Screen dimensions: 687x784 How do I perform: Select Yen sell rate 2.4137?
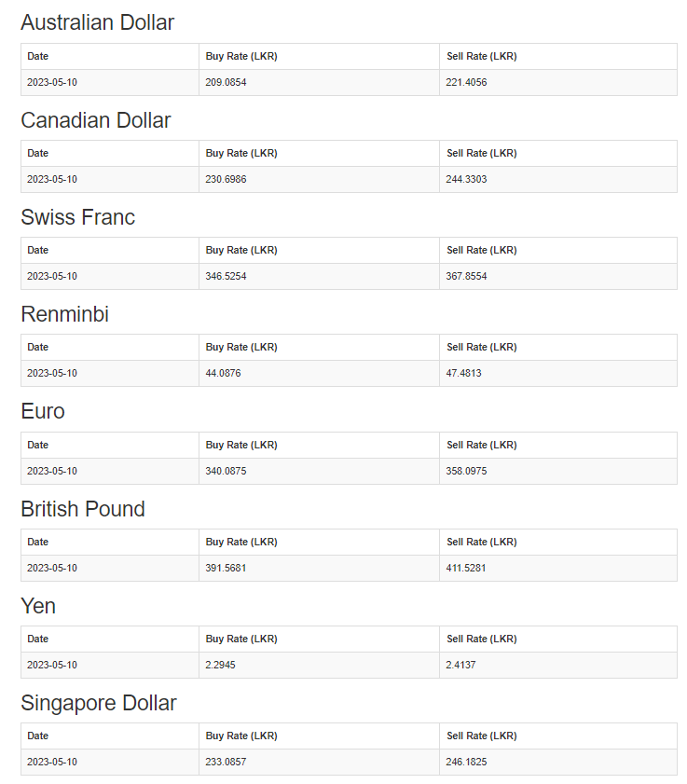point(461,665)
